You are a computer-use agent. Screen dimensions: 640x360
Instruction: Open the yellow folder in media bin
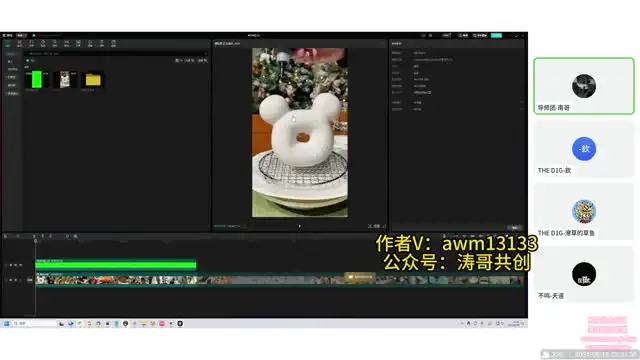coord(93,80)
